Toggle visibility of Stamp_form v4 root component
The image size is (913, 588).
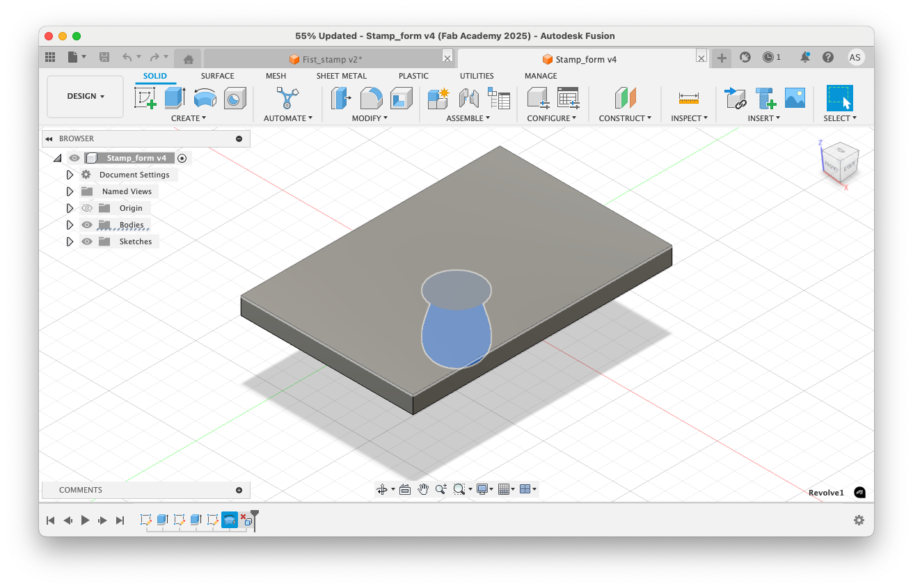tap(74, 158)
